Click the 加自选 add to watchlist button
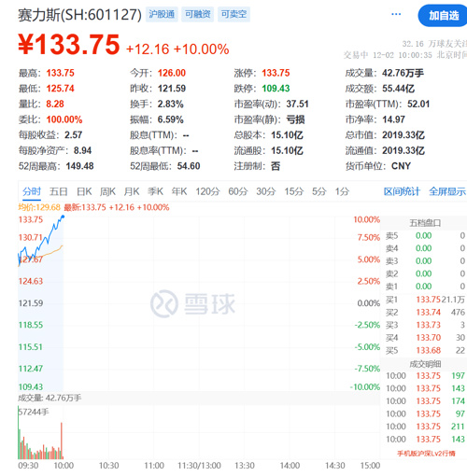The width and height of the screenshot is (467, 476). pos(443,16)
